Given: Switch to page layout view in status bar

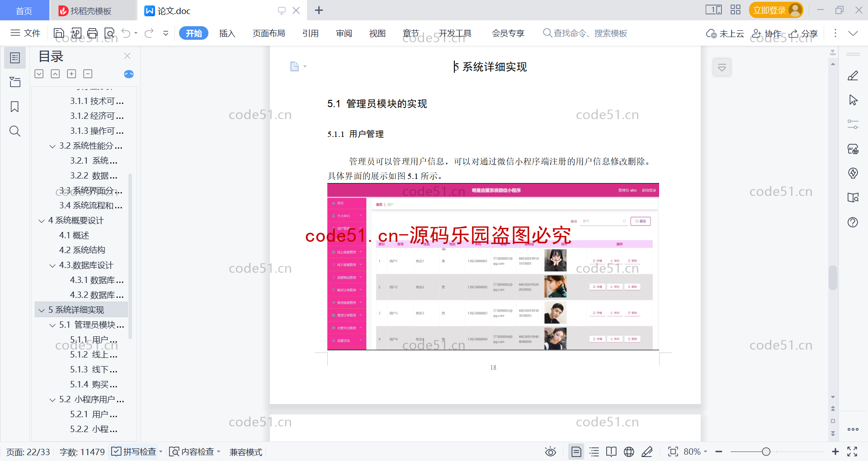Looking at the screenshot, I should point(576,452).
